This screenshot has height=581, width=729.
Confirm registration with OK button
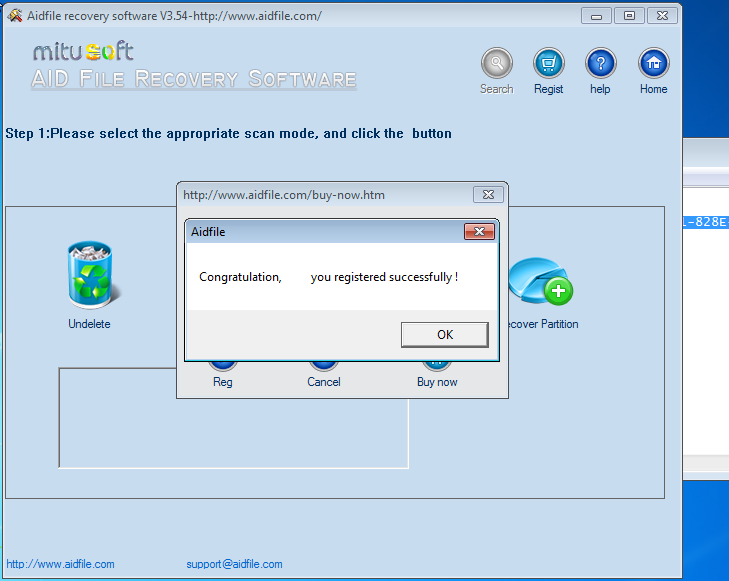(x=444, y=335)
